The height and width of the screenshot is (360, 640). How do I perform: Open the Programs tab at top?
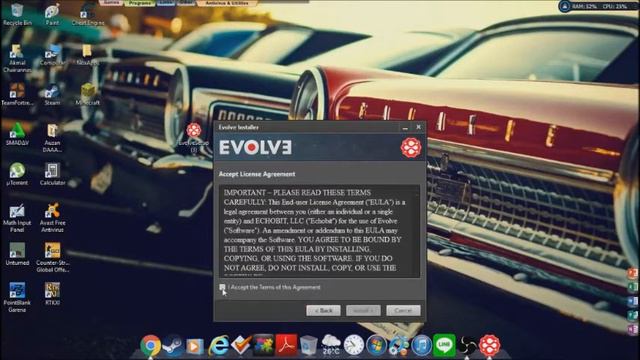140,3
